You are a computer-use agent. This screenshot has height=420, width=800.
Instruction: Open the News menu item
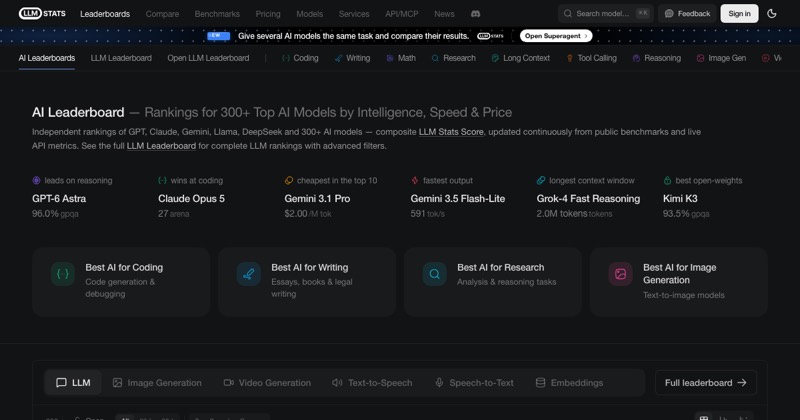click(444, 14)
